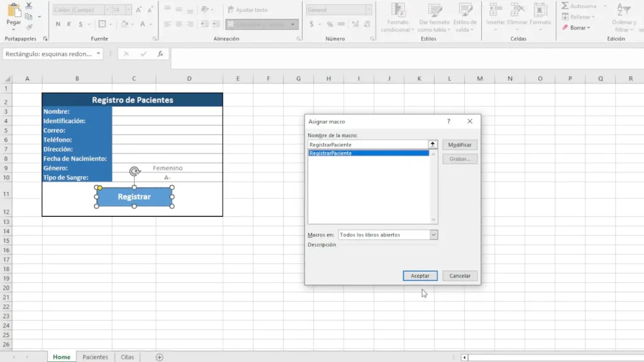Click Cancelar in Asignar macro dialog
This screenshot has height=362, width=644.
click(460, 276)
